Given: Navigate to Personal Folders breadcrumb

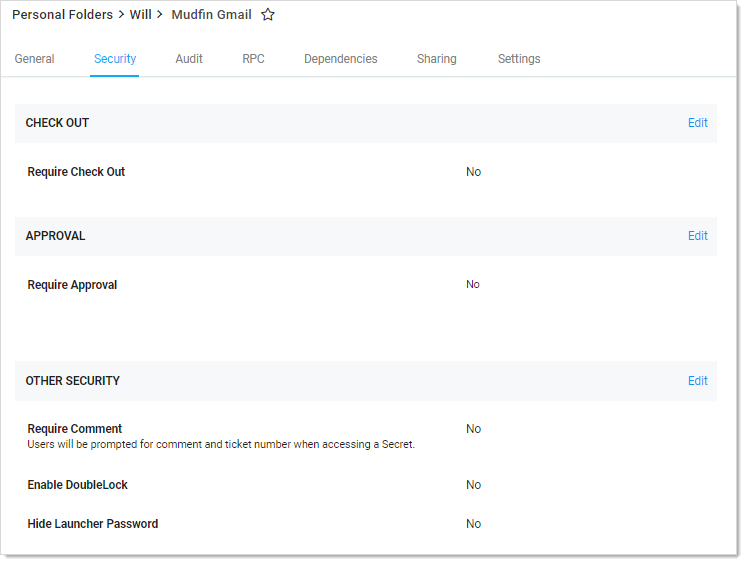Looking at the screenshot, I should (62, 15).
